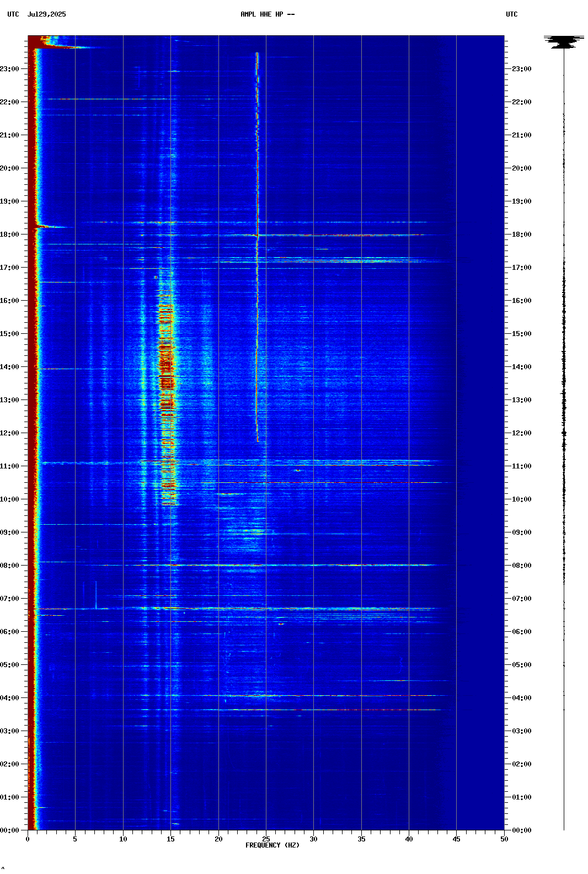Click the right-side 16:00 time label
The width and height of the screenshot is (588, 874).
click(522, 301)
